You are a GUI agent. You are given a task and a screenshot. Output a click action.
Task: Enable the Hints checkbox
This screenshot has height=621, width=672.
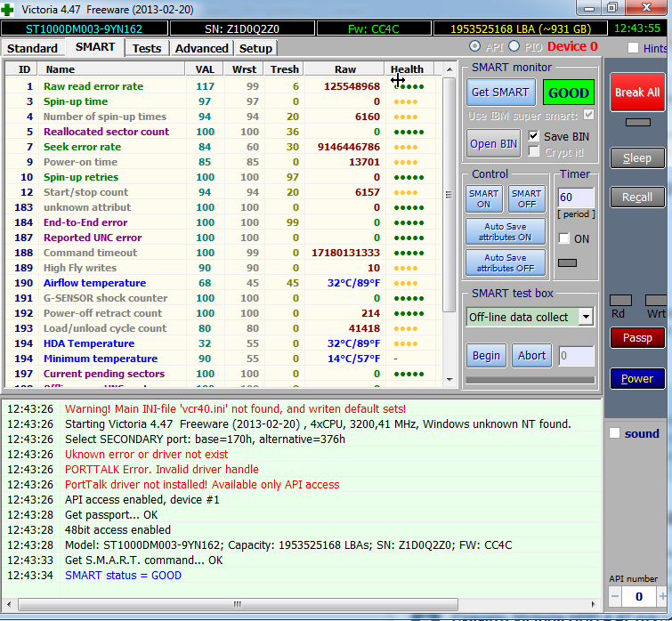pos(633,47)
